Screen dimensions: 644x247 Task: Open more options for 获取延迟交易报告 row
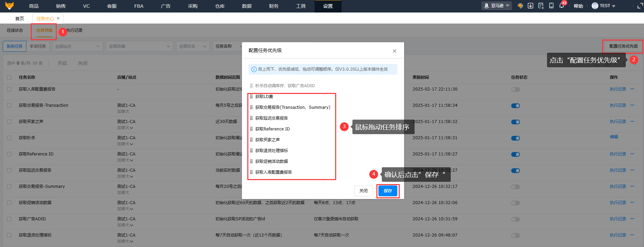click(x=632, y=170)
